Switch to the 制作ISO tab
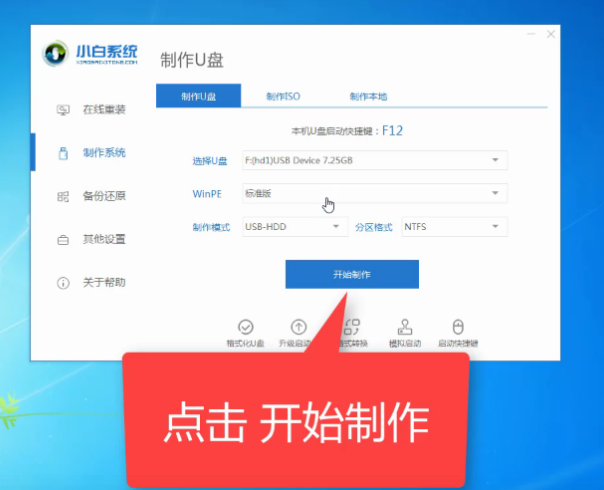 (x=283, y=97)
